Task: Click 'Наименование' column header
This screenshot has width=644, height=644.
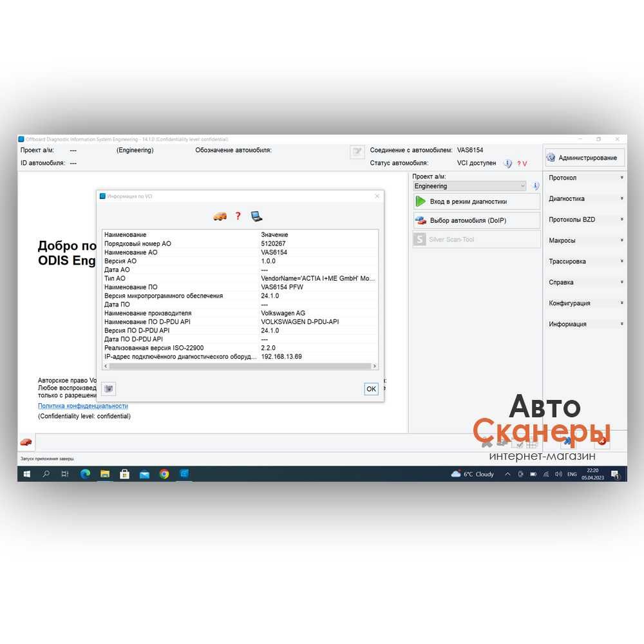Action: [x=126, y=234]
